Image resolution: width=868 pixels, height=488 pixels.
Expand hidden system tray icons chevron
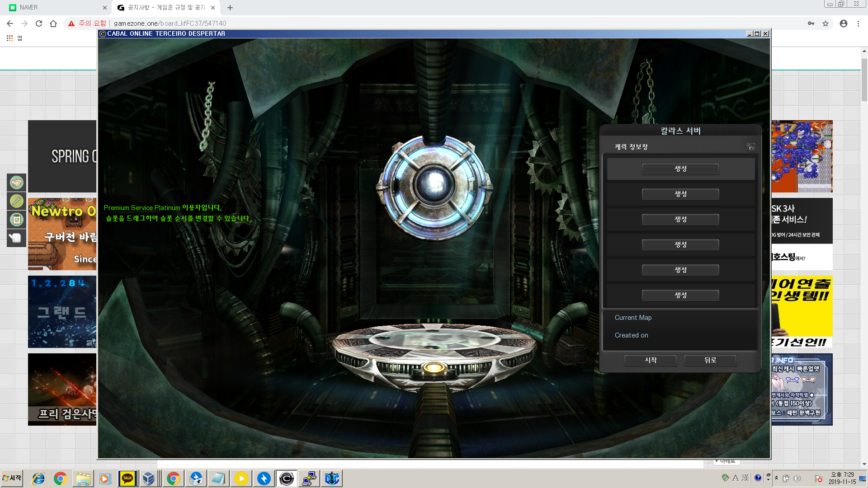tap(776, 478)
